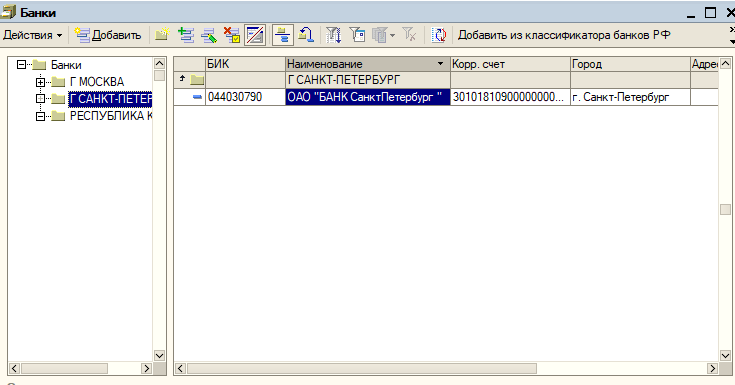Move item to another group icon

(306, 35)
